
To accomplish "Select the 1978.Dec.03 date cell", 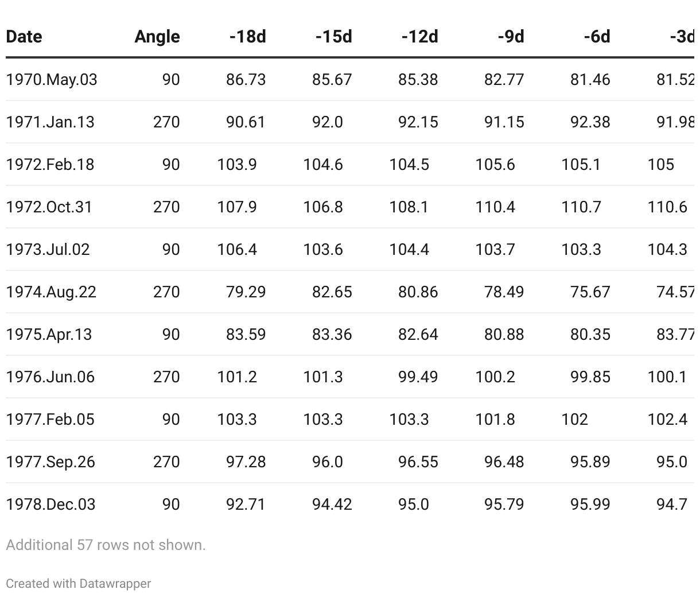I will coord(50,504).
